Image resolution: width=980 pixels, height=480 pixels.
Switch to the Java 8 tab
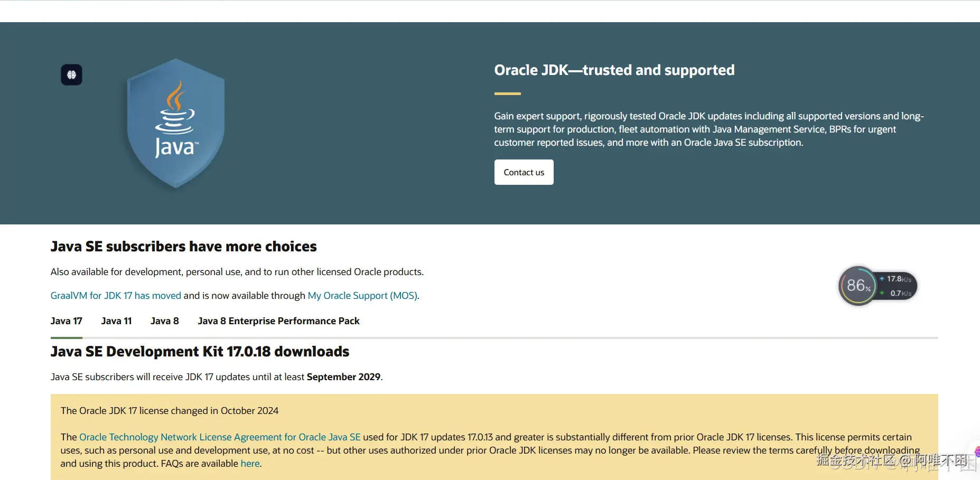[x=165, y=321]
